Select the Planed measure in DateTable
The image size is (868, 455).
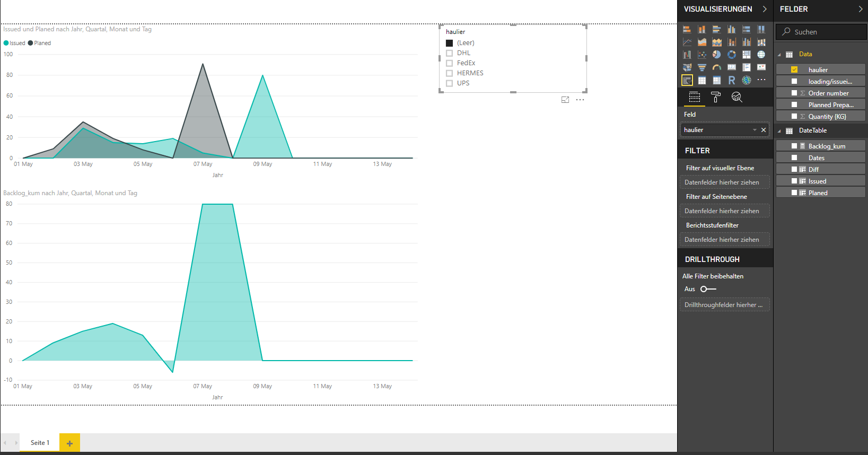point(821,192)
